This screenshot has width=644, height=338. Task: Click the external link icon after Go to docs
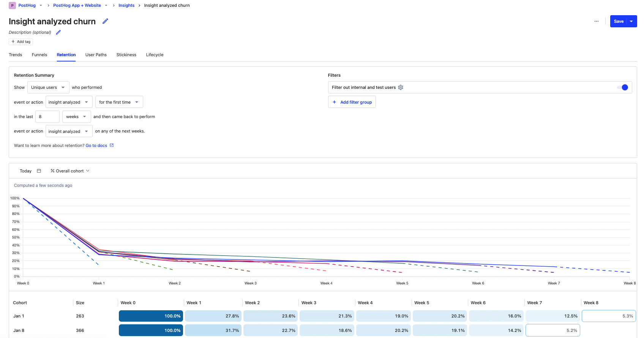[112, 145]
